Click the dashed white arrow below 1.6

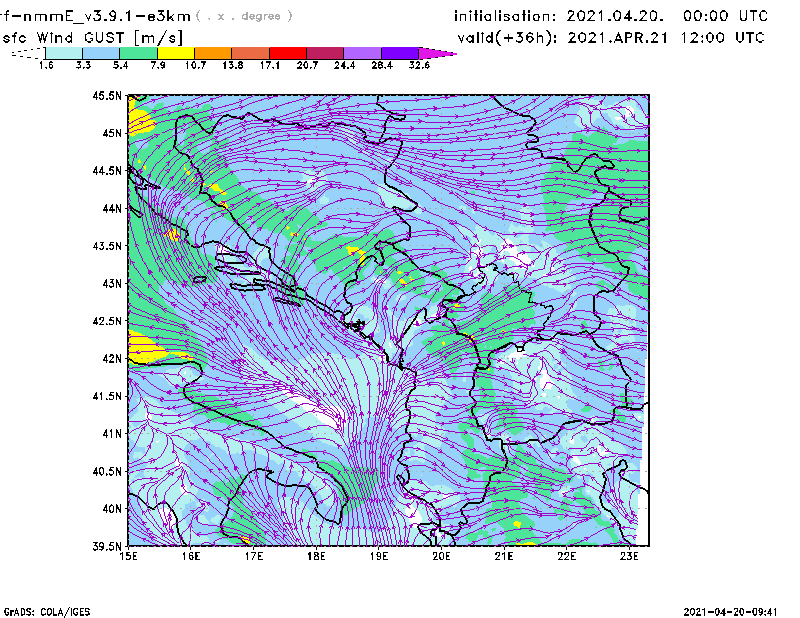coord(28,53)
